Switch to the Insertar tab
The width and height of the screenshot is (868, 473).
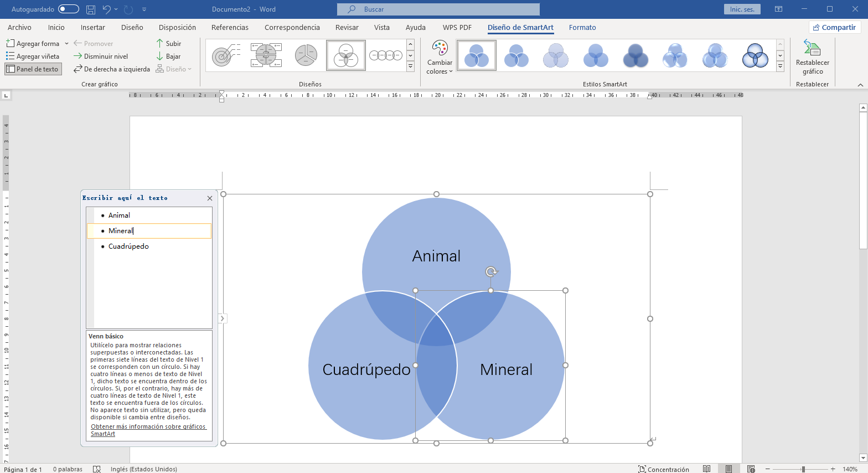pyautogui.click(x=92, y=27)
